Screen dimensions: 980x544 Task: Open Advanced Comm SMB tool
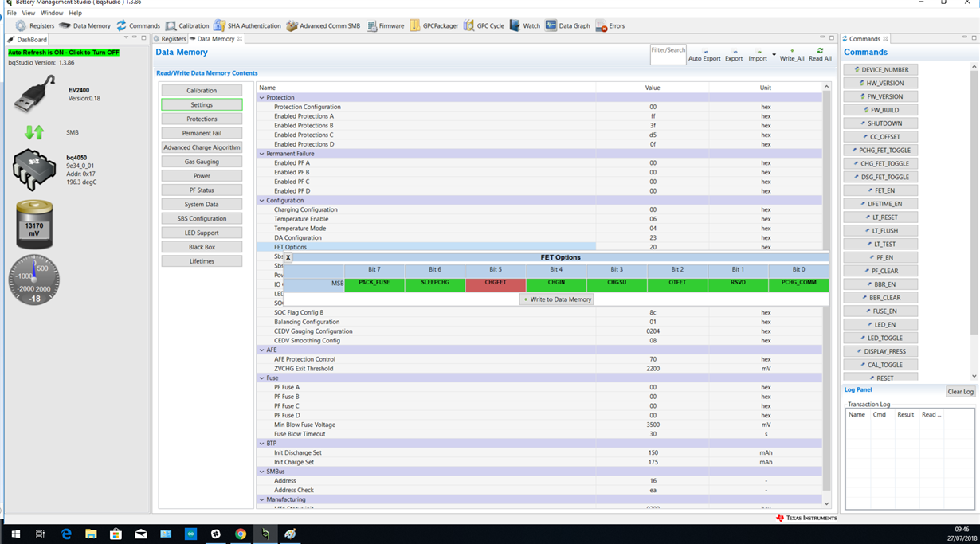tap(323, 25)
